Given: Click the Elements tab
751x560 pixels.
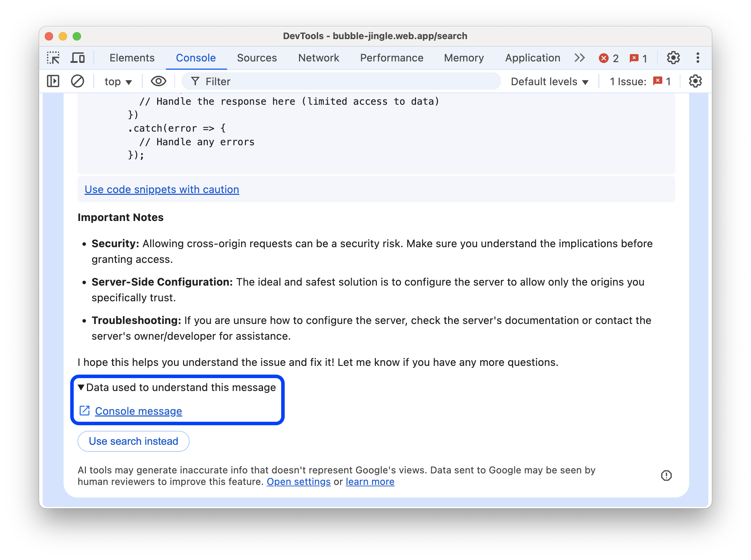Looking at the screenshot, I should pos(132,58).
